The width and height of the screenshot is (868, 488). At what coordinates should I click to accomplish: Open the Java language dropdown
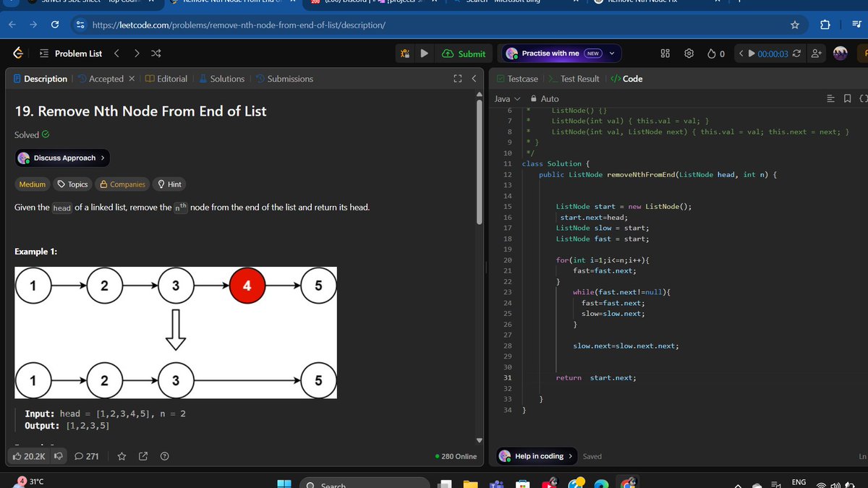click(507, 98)
